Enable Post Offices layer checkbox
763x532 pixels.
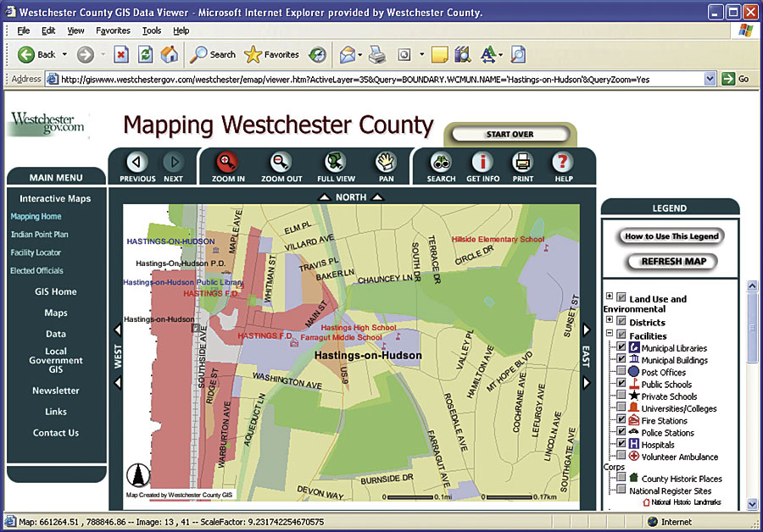(x=621, y=371)
